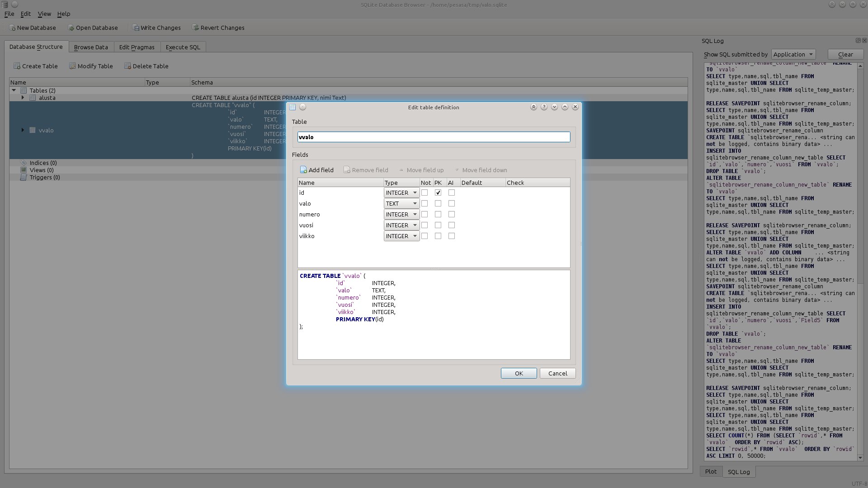Click the Schema column header
Viewport: 868px width, 488px height.
point(439,82)
